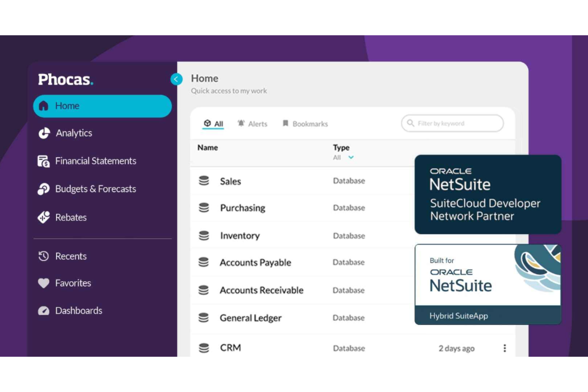Click Database type in Inventory row
588x392 pixels.
pos(349,236)
